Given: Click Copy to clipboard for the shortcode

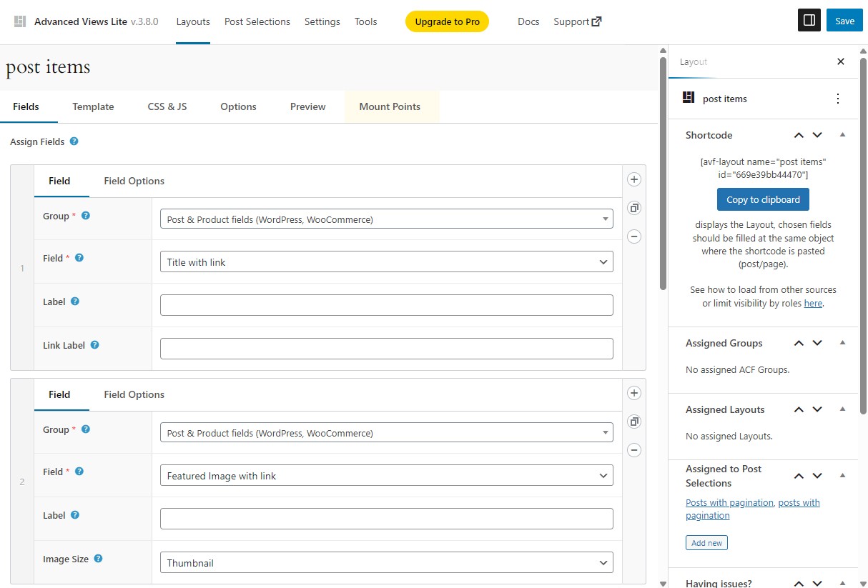Looking at the screenshot, I should [x=762, y=199].
